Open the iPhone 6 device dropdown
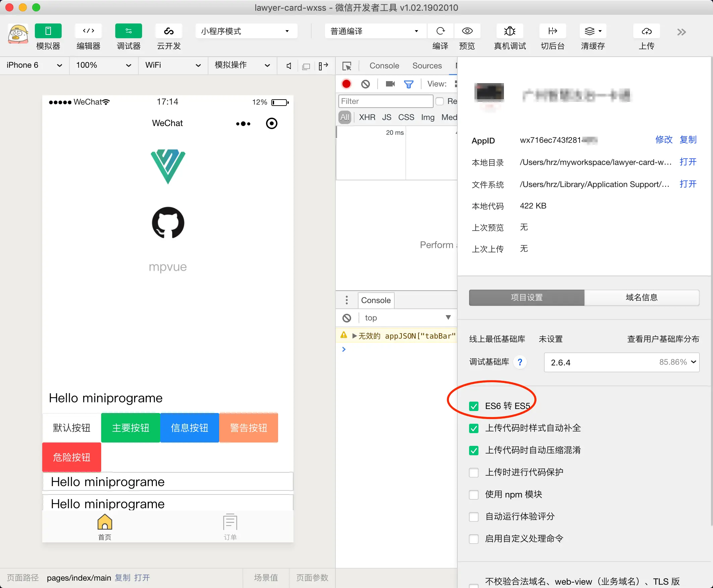This screenshot has height=588, width=713. click(34, 65)
